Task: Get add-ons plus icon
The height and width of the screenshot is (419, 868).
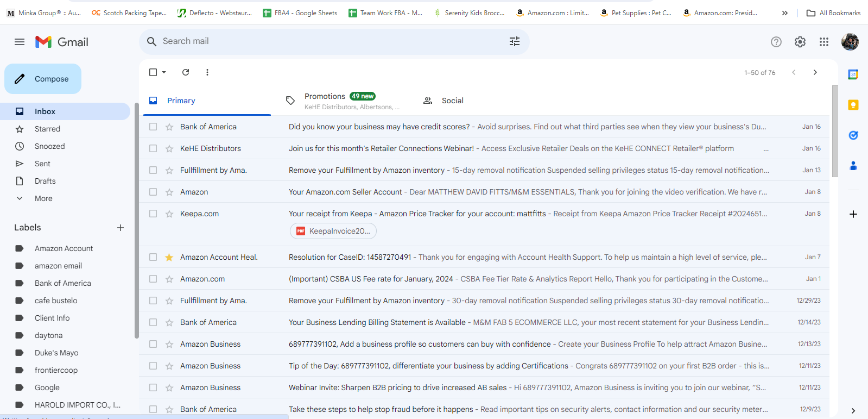Action: (x=853, y=214)
